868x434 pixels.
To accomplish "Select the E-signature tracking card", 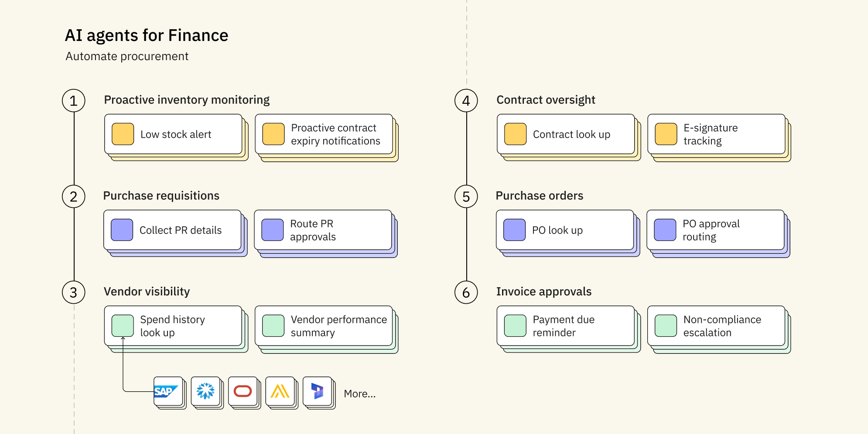I will [x=716, y=134].
